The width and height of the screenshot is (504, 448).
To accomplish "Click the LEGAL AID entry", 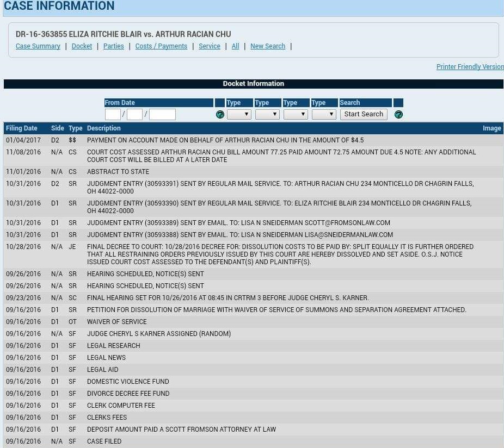I will pos(102,370).
